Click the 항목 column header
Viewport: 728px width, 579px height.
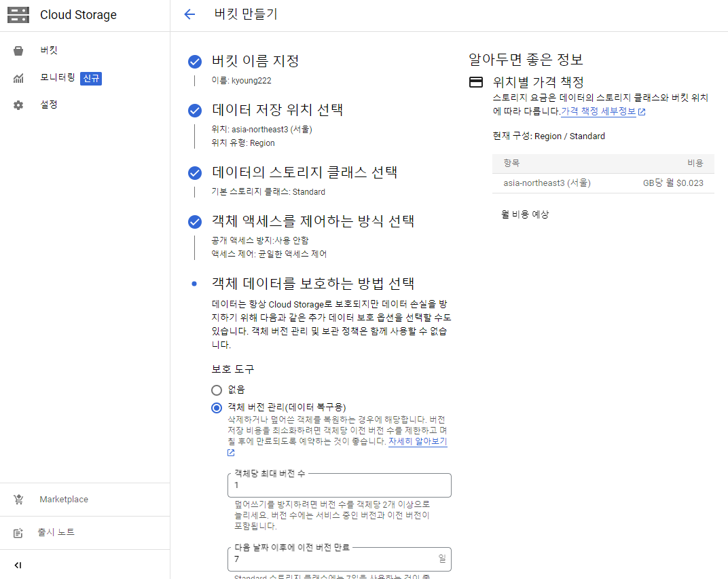(x=511, y=163)
